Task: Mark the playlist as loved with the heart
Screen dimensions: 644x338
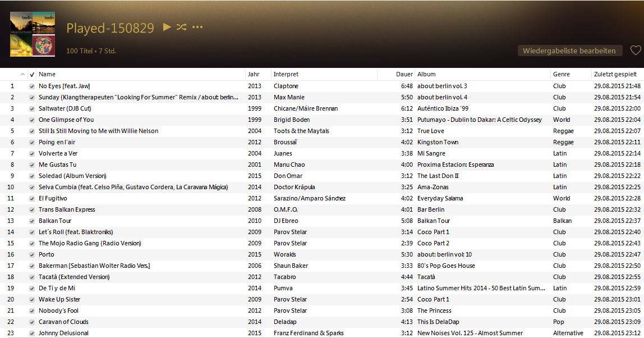Action: coord(636,50)
